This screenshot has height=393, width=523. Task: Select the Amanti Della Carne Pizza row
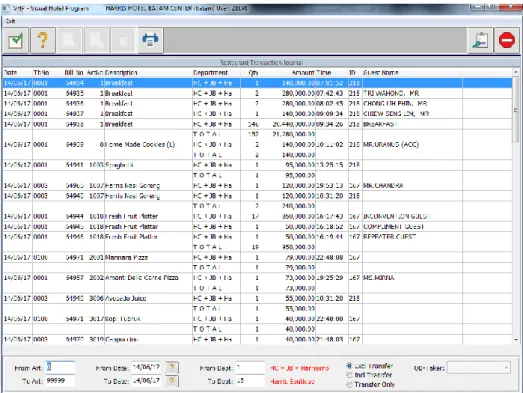(257, 278)
